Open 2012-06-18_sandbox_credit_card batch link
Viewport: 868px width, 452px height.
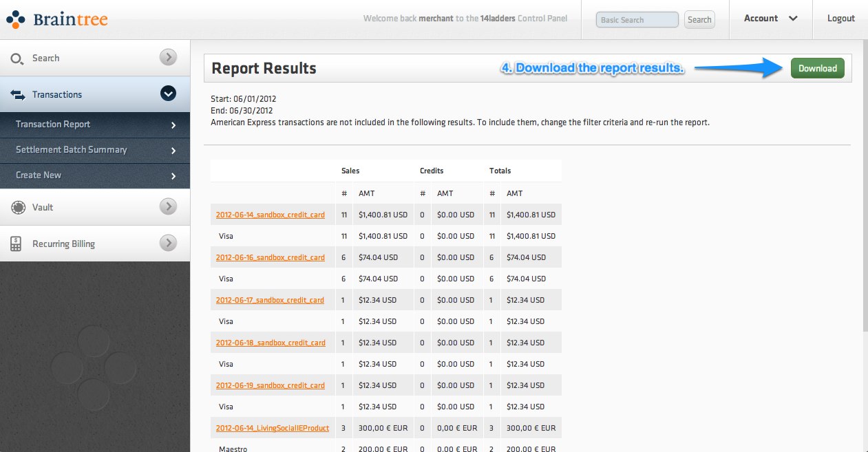(270, 343)
